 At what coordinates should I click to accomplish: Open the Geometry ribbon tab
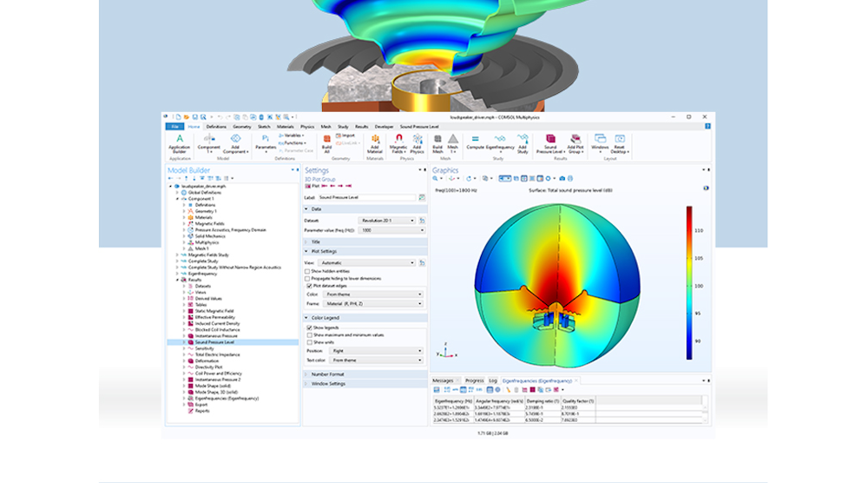click(x=240, y=126)
